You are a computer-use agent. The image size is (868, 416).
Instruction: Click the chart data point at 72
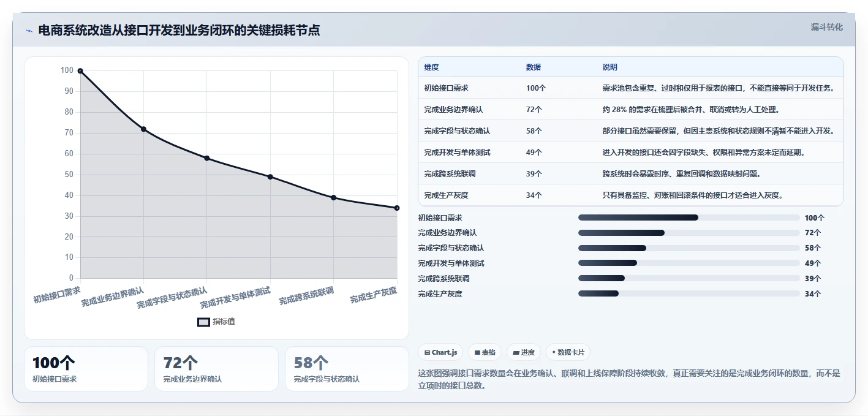(x=143, y=129)
